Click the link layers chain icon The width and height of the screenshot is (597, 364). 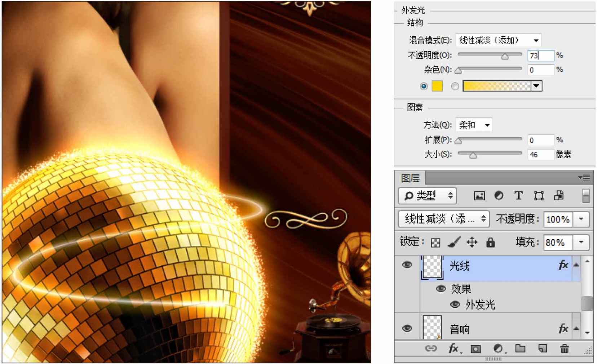[x=431, y=348]
